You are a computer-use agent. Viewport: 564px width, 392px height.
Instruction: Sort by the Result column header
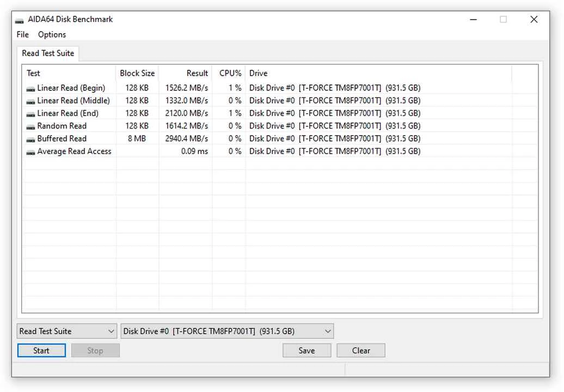pos(185,73)
